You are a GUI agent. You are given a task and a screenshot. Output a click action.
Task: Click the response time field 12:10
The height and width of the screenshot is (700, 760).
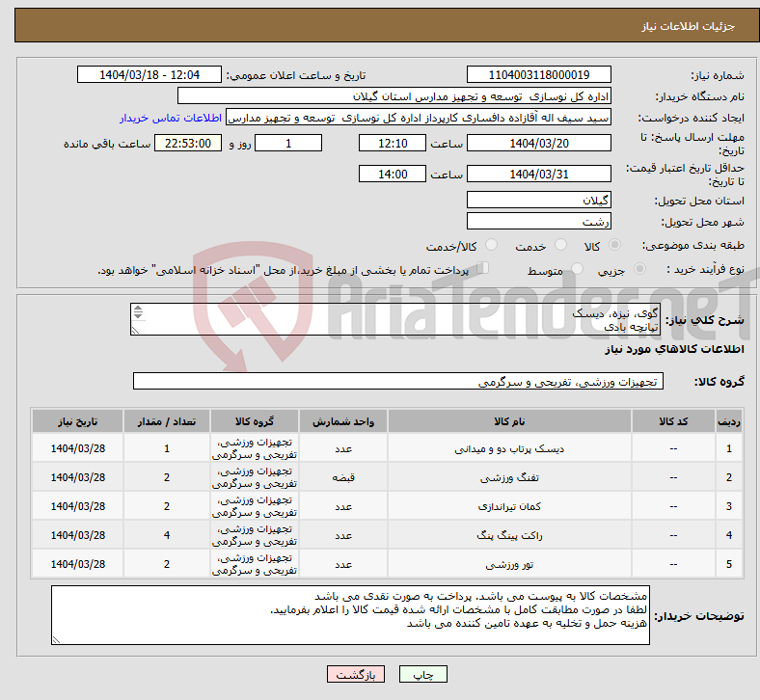393,144
